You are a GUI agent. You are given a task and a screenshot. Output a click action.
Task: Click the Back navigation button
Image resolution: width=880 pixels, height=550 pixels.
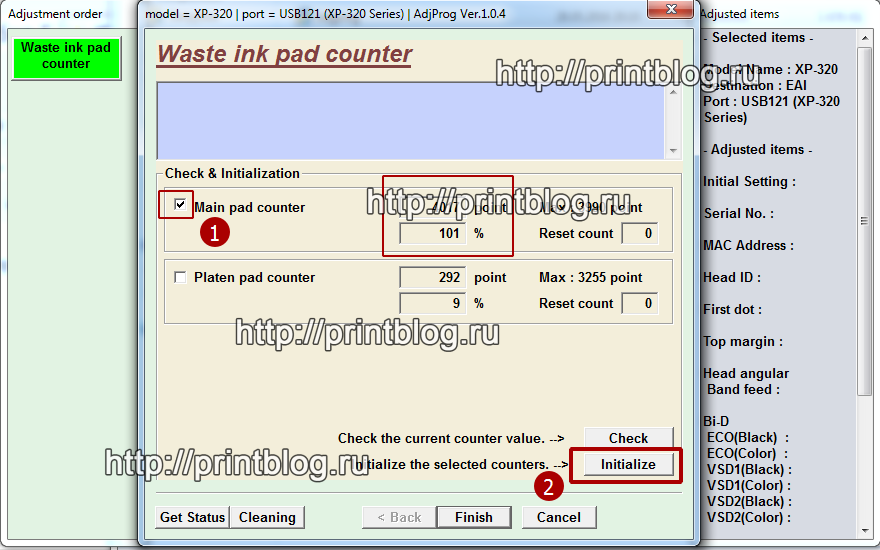pos(399,517)
